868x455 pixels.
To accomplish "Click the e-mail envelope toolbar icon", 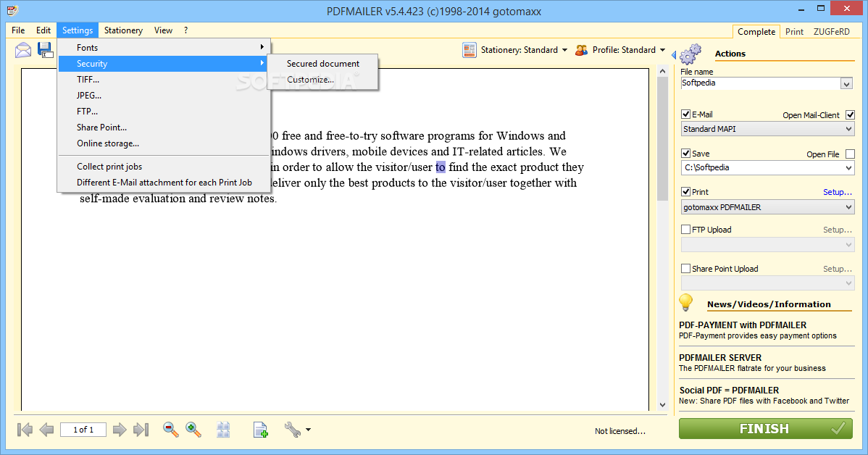I will pos(22,51).
